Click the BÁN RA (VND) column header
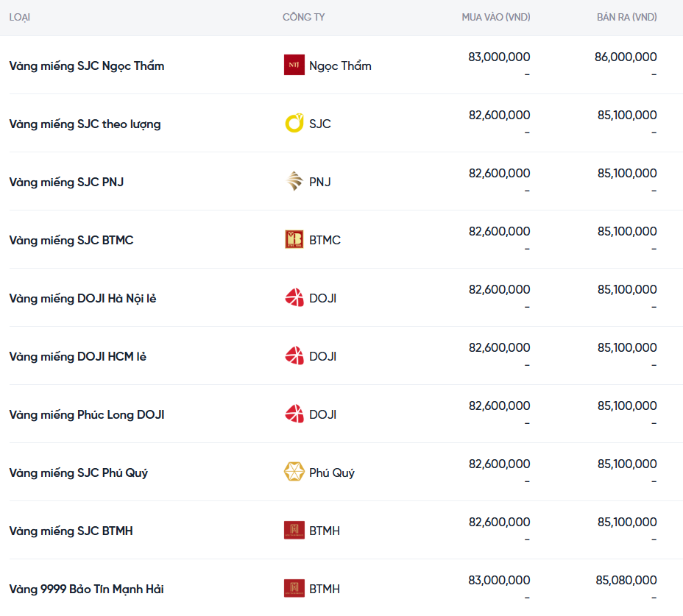 (x=627, y=17)
